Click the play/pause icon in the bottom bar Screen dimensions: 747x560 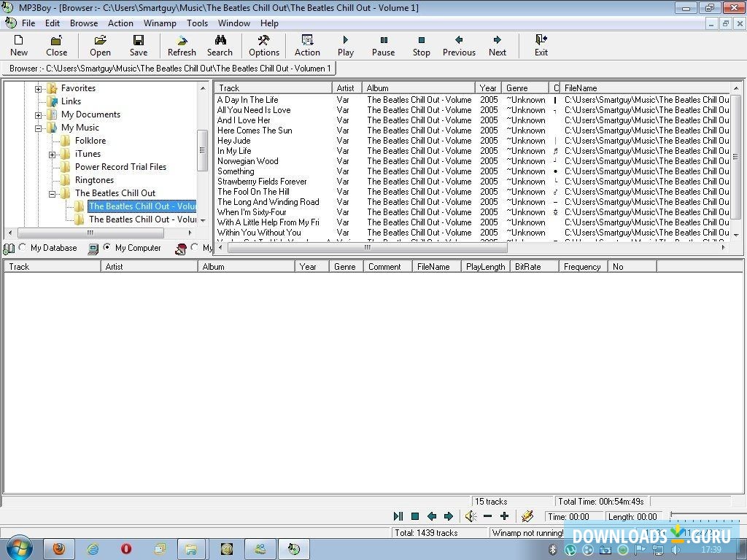pyautogui.click(x=398, y=516)
